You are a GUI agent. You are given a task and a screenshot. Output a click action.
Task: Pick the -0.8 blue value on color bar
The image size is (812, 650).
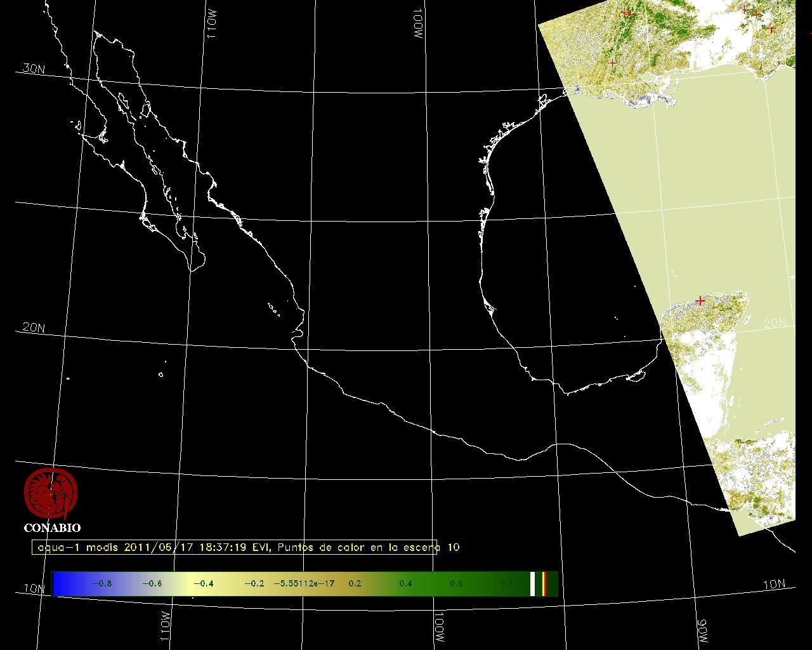(x=101, y=583)
